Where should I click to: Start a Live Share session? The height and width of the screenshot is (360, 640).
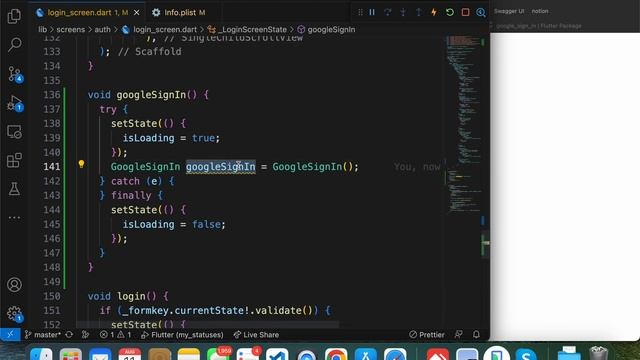[256, 335]
